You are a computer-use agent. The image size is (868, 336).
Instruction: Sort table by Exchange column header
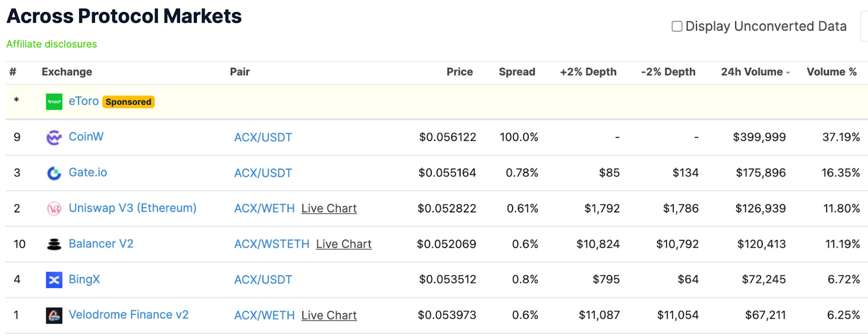pyautogui.click(x=67, y=72)
